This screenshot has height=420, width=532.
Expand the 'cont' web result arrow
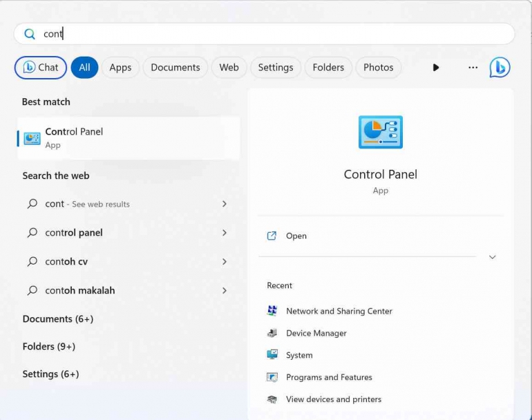pyautogui.click(x=224, y=204)
